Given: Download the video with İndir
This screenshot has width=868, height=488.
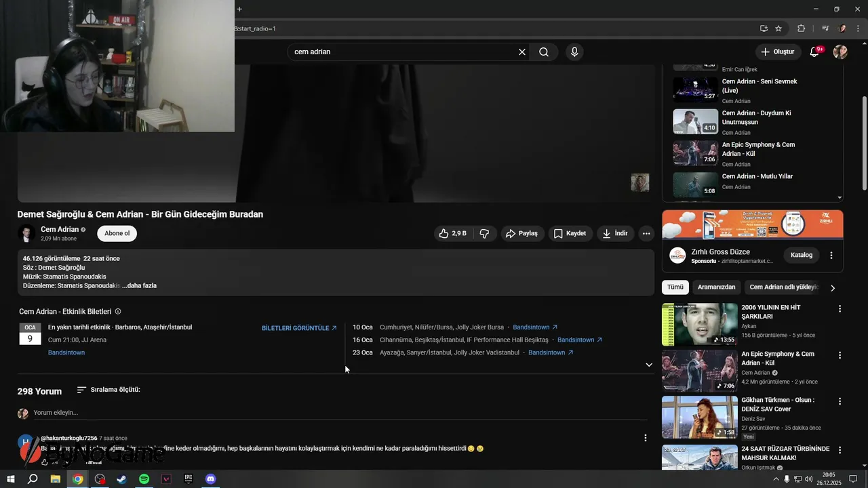Looking at the screenshot, I should 615,233.
